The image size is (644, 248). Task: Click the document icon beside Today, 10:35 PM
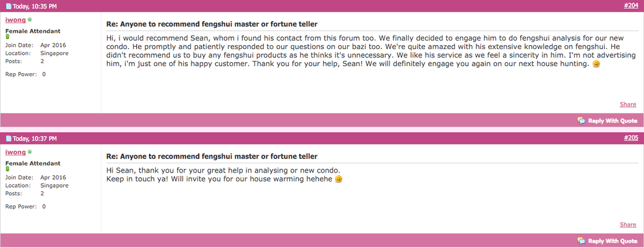click(x=8, y=6)
